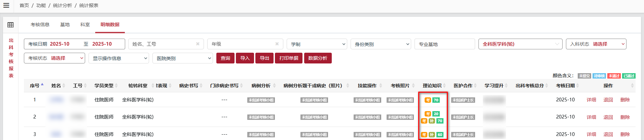Open 详细 link for row 1

coord(592,100)
